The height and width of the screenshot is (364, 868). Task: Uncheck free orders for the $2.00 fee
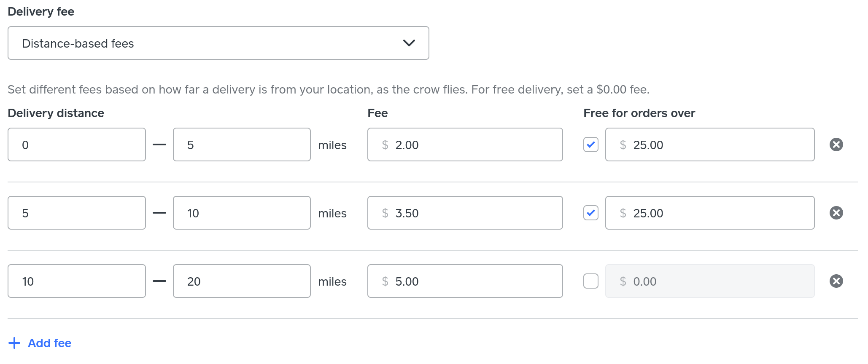tap(590, 145)
